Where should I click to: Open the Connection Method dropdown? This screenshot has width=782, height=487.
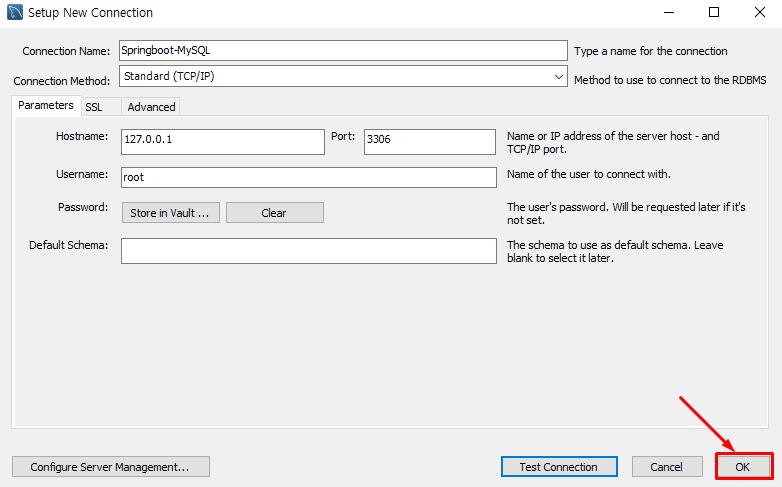[343, 76]
